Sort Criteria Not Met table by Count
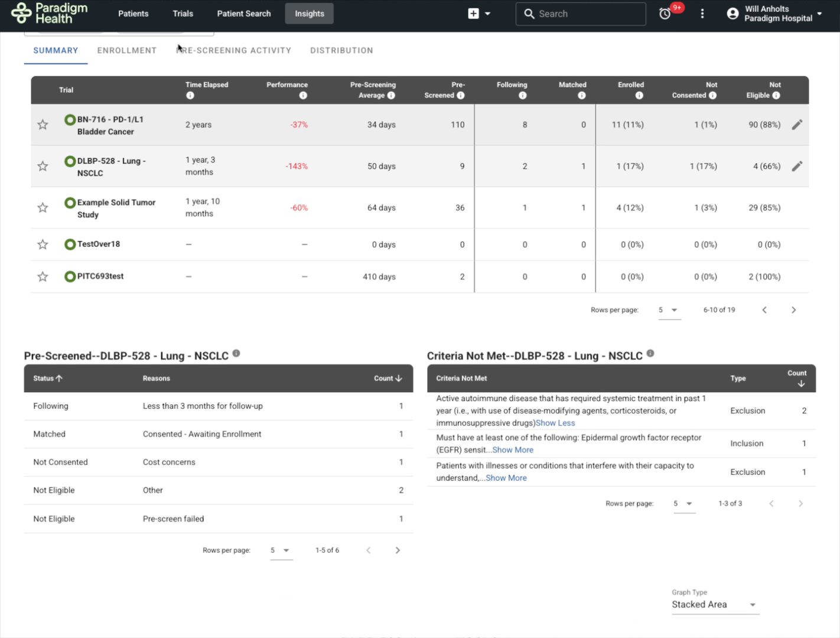Viewport: 840px width, 638px height. (x=797, y=378)
